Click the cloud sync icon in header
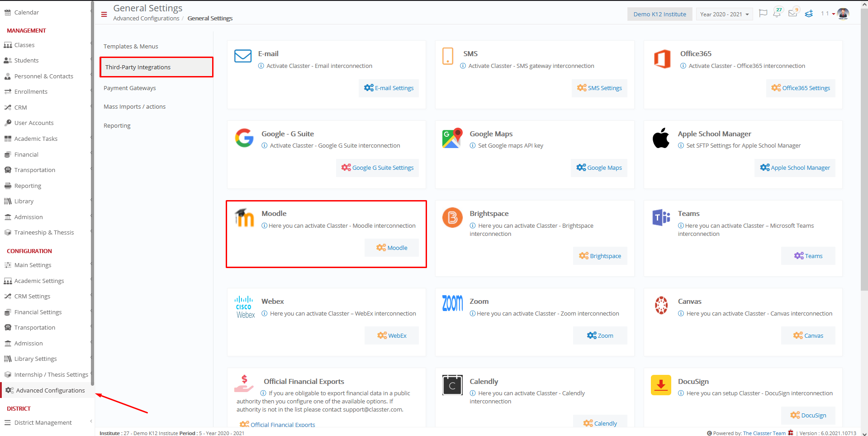 809,14
